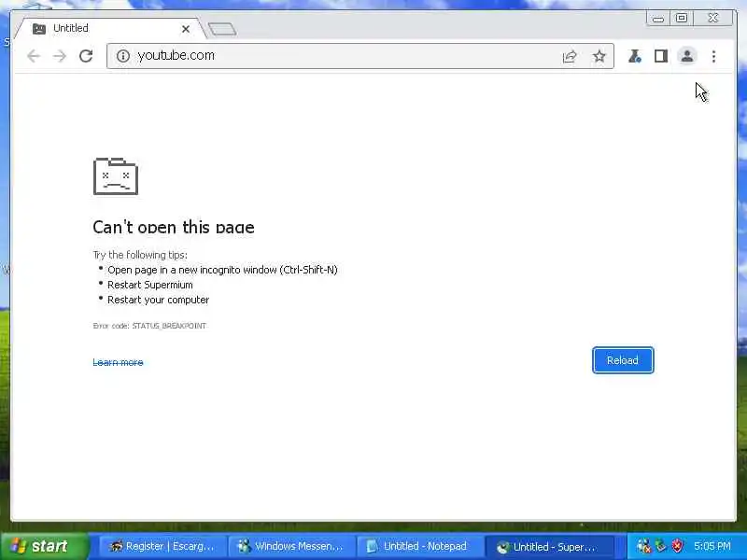This screenshot has height=560, width=747.
Task: Click the 5:05 PM clock
Action: click(x=712, y=546)
